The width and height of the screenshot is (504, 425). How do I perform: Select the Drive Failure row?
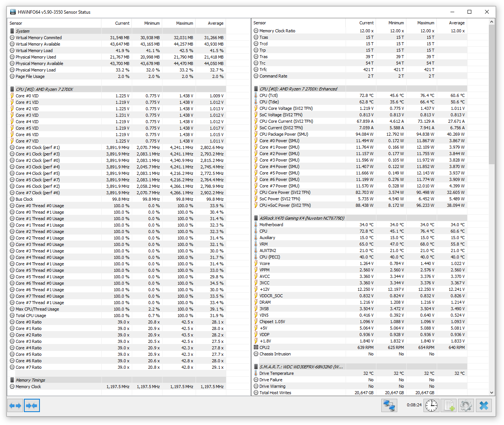pos(360,380)
